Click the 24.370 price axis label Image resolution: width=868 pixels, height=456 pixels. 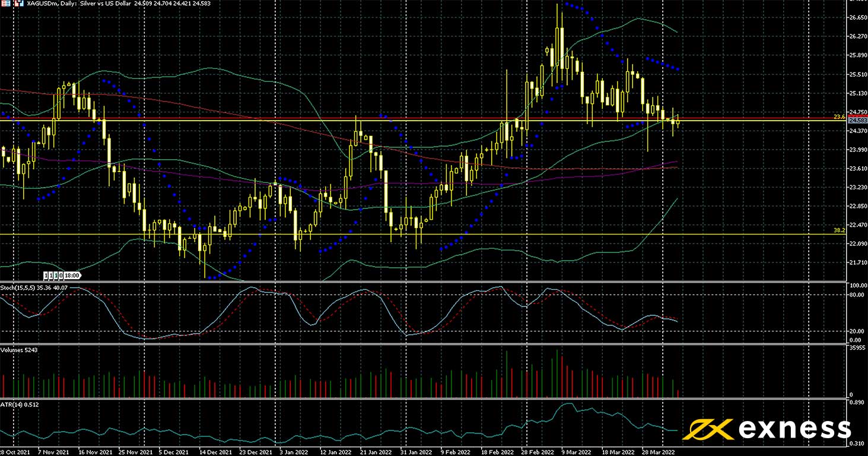[857, 131]
